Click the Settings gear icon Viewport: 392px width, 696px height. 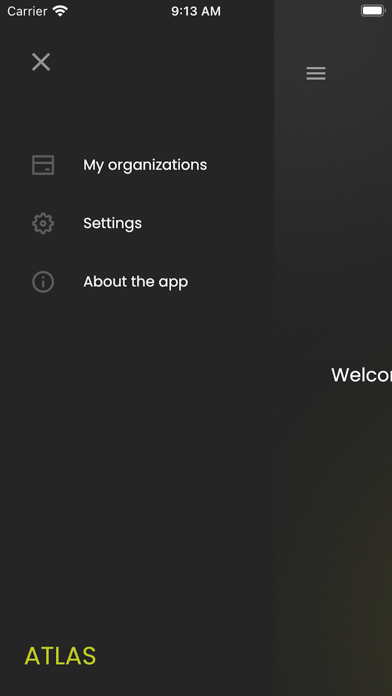[x=43, y=223]
